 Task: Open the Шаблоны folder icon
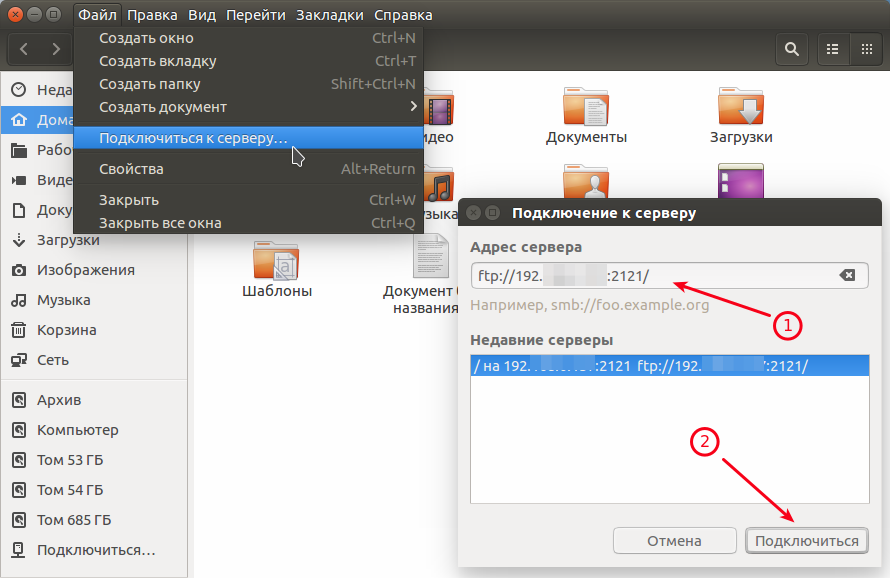(x=276, y=261)
